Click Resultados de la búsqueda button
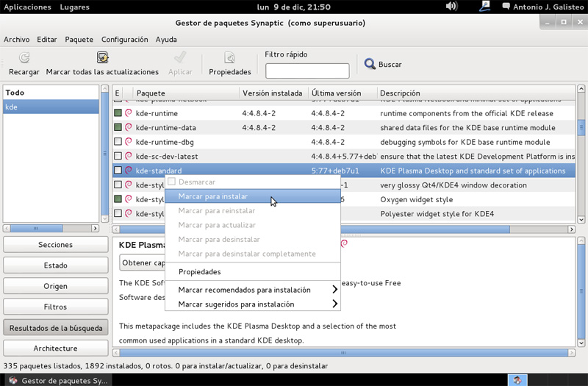Screen dimensions: 588x386 coord(56,327)
